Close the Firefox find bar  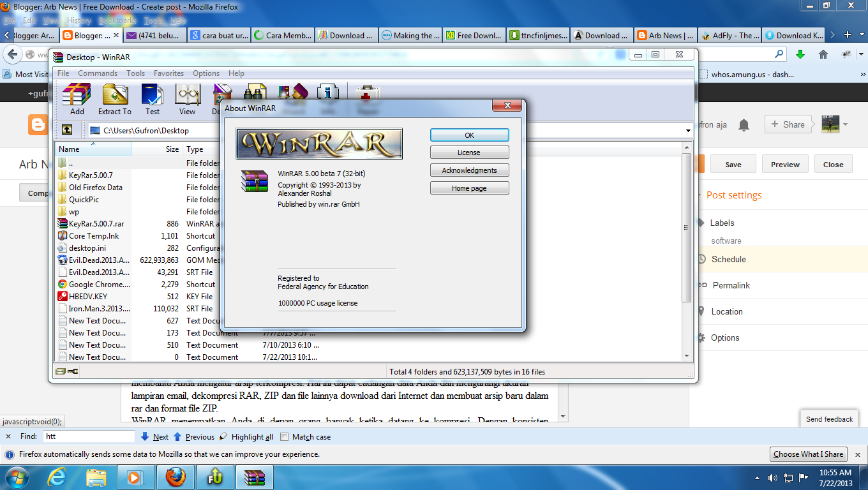(8, 437)
